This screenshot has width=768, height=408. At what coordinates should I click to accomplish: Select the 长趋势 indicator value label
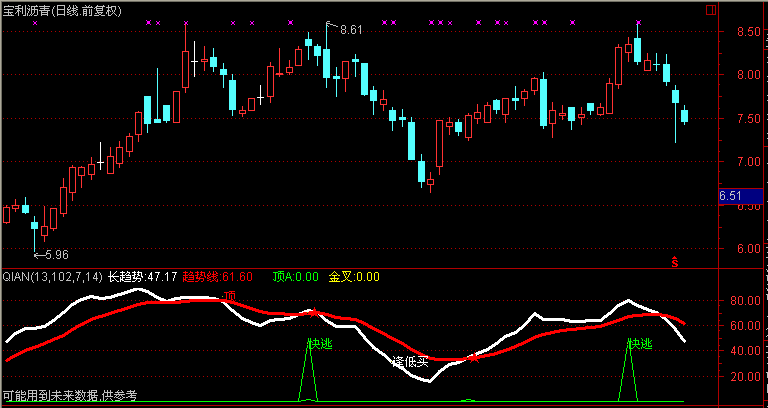142,277
